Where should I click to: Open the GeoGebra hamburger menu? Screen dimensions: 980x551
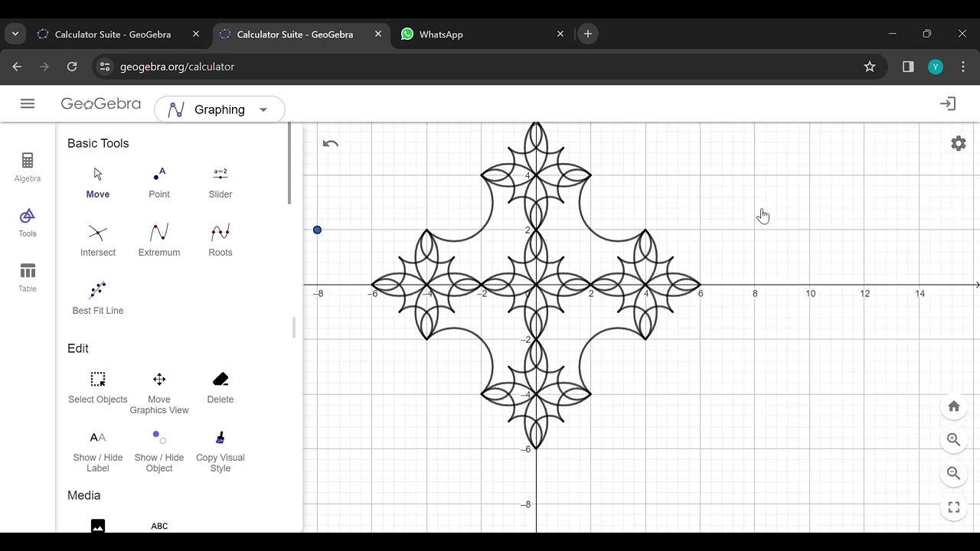[28, 103]
